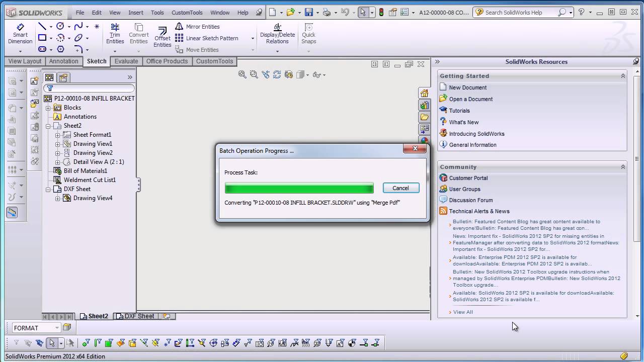Switch to the View Layout tab
Screen dimensions: 644x362
[x=25, y=61]
